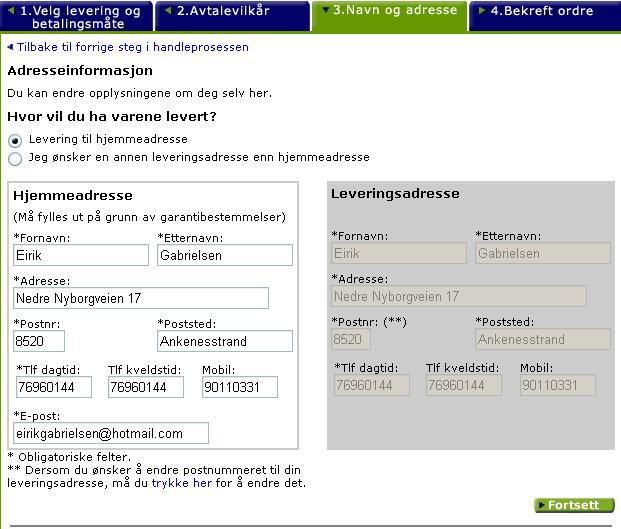Click Leveringsadresse Poststed field
This screenshot has width=621, height=529.
[x=543, y=339]
